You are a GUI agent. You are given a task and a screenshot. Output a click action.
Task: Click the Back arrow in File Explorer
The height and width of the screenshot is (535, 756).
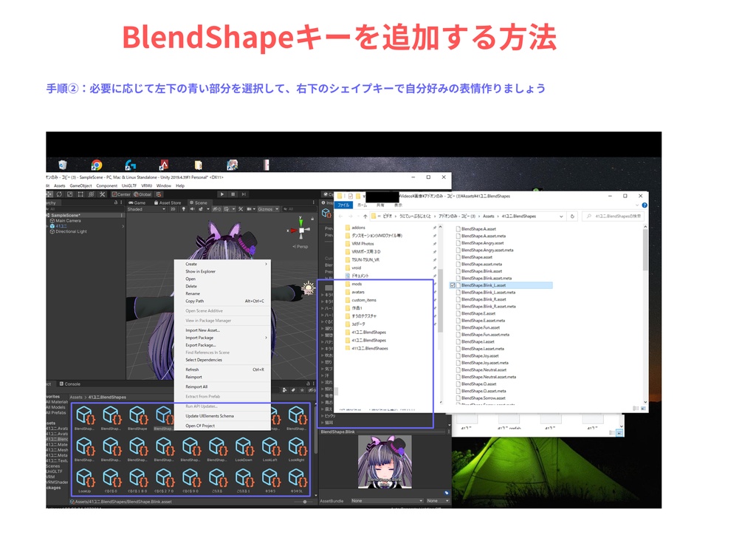341,215
